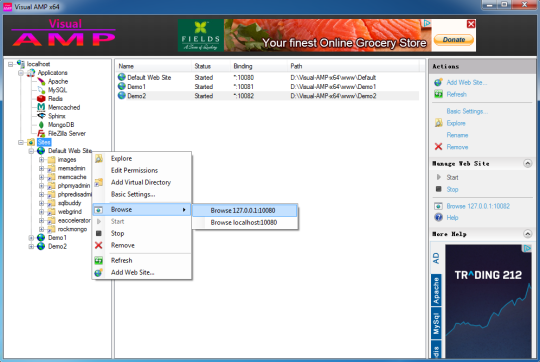The image size is (540, 362).
Task: Expand the images folder node
Action: 41,160
